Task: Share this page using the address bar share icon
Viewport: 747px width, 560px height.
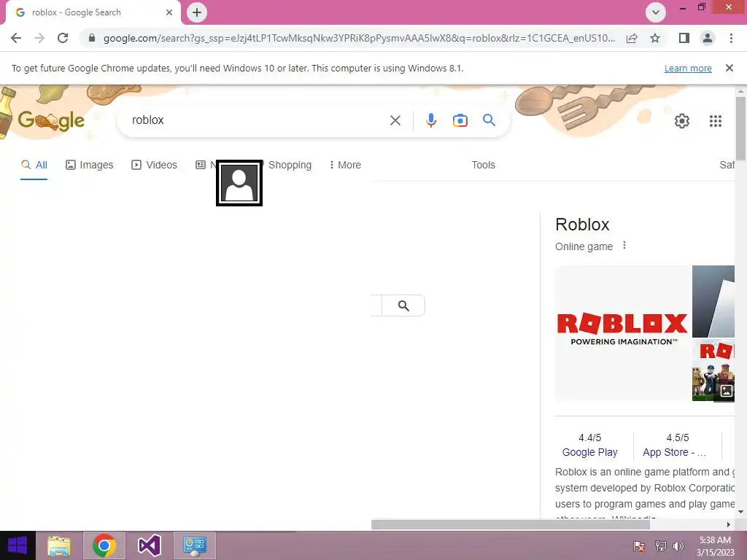Action: [x=632, y=38]
